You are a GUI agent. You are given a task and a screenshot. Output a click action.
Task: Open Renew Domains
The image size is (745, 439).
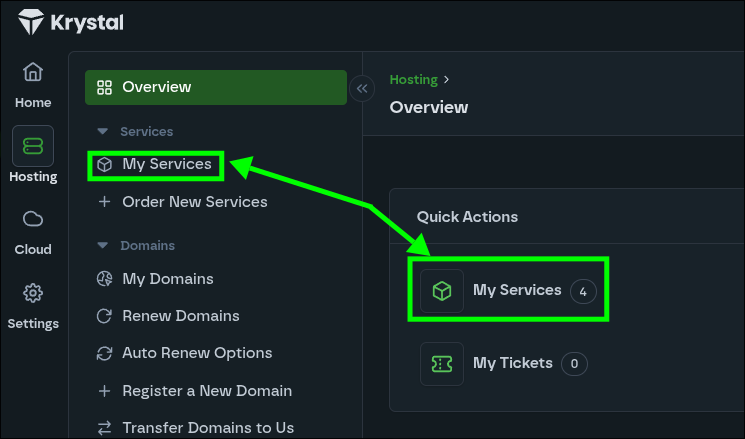pos(181,316)
